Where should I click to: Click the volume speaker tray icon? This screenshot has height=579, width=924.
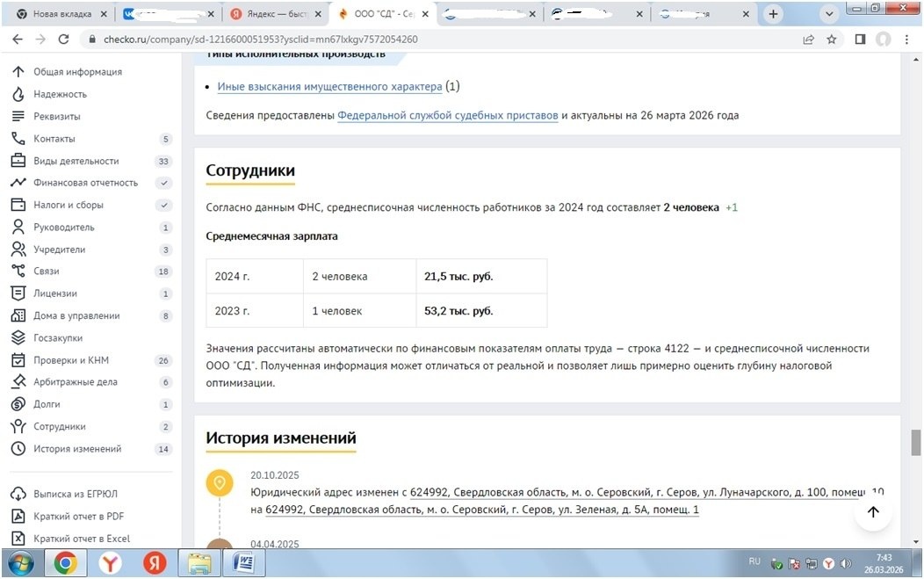click(846, 564)
